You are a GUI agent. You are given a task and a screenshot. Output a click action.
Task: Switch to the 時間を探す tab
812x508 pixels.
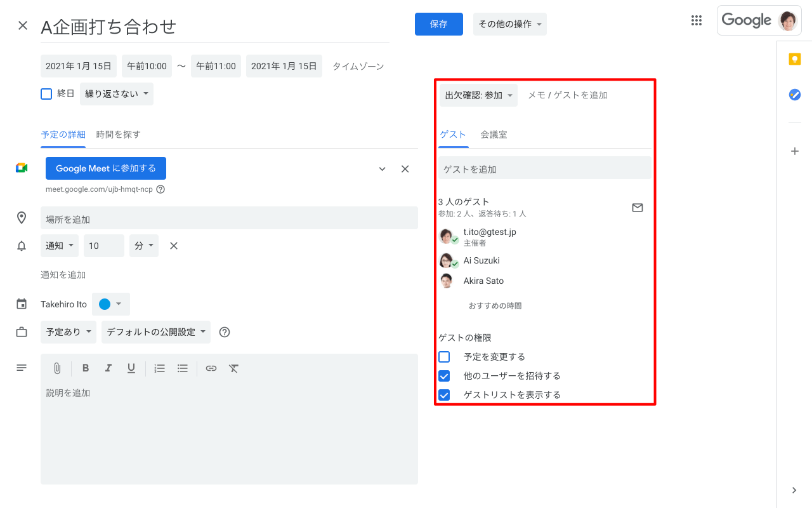coord(119,135)
